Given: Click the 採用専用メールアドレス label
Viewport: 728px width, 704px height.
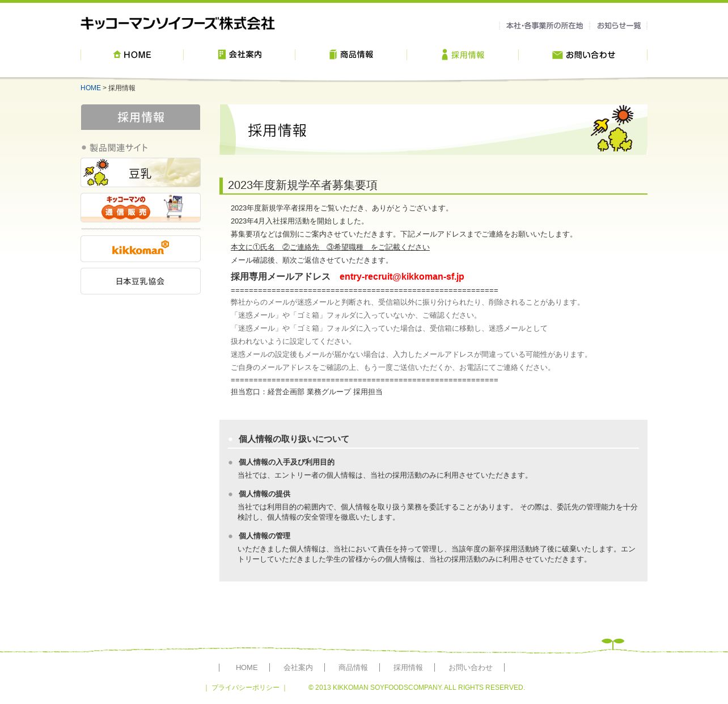Looking at the screenshot, I should point(280,276).
